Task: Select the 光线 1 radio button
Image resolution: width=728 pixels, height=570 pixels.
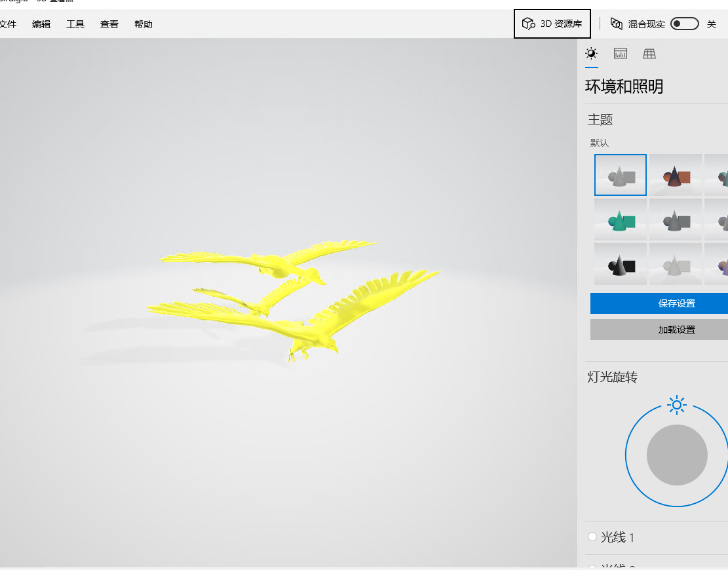Action: click(x=593, y=537)
